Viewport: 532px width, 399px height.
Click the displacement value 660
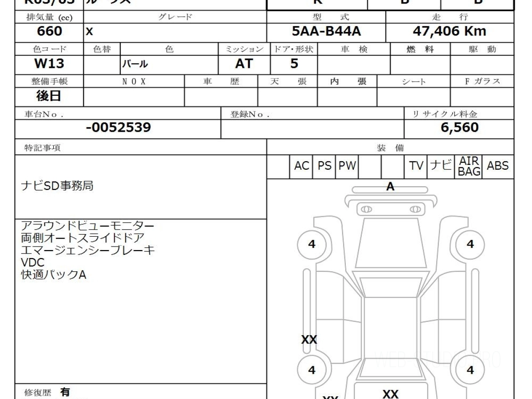[x=49, y=31]
